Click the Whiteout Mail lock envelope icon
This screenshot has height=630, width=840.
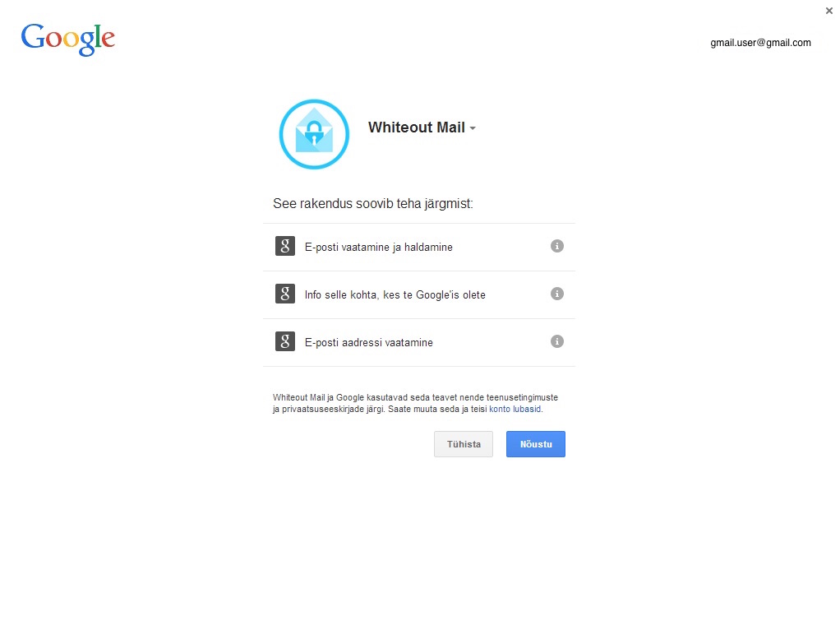coord(314,134)
